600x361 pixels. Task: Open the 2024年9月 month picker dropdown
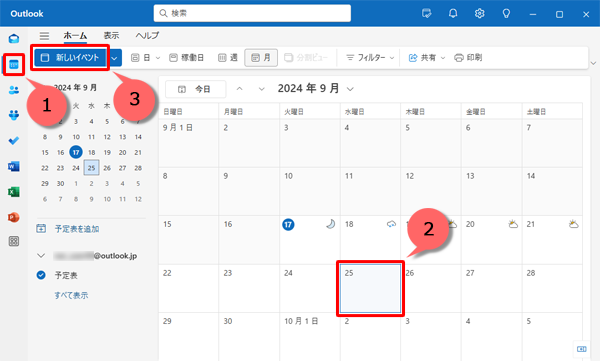(315, 89)
